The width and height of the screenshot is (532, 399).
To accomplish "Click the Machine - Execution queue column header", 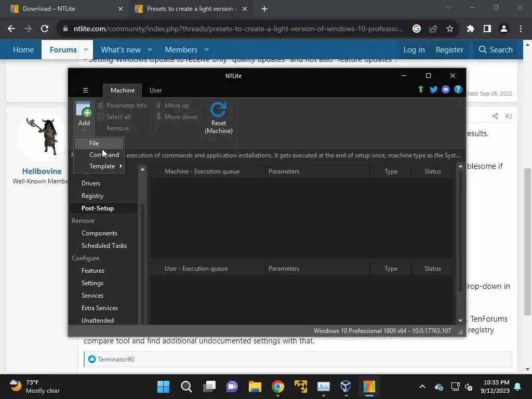I will tap(208, 171).
